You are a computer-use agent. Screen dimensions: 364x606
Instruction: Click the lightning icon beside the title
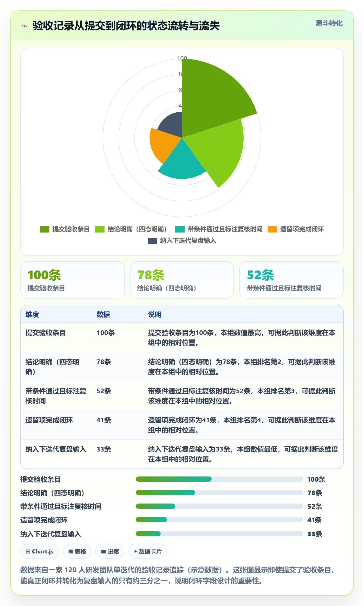tap(25, 26)
